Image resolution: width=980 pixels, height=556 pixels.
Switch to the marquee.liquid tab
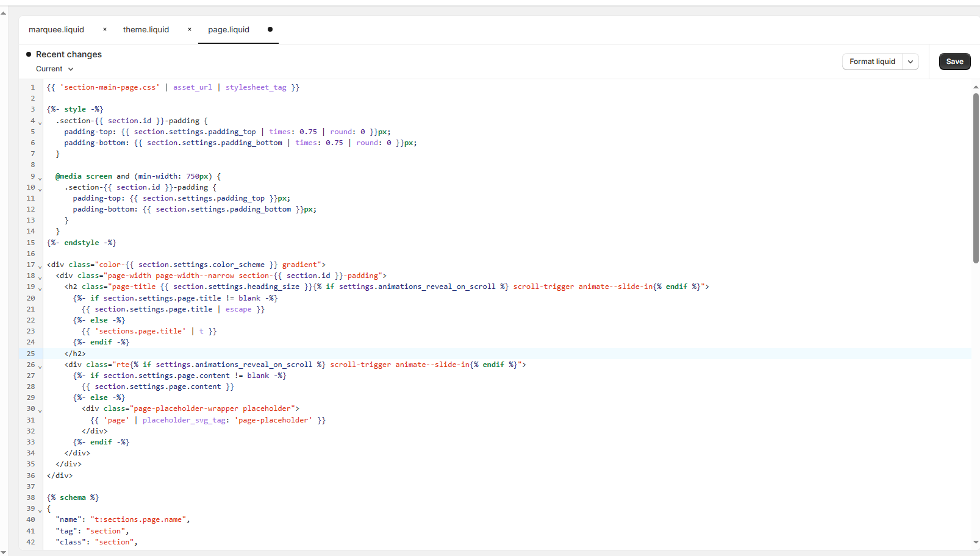pyautogui.click(x=56, y=29)
